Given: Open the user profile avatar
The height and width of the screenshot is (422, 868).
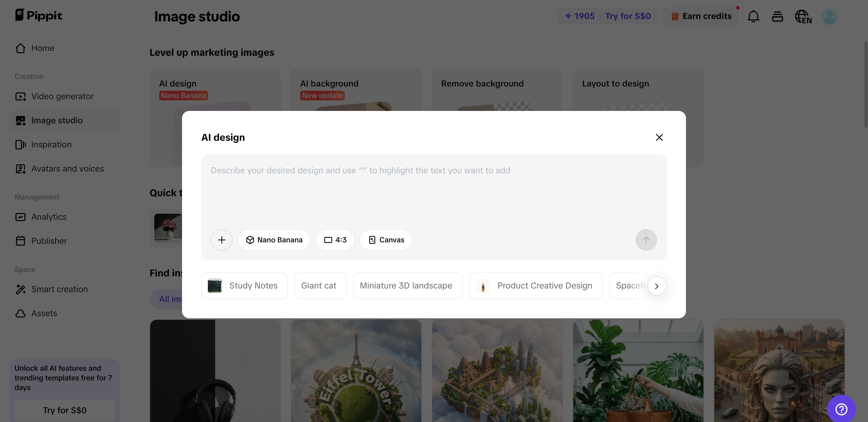Looking at the screenshot, I should click(829, 16).
